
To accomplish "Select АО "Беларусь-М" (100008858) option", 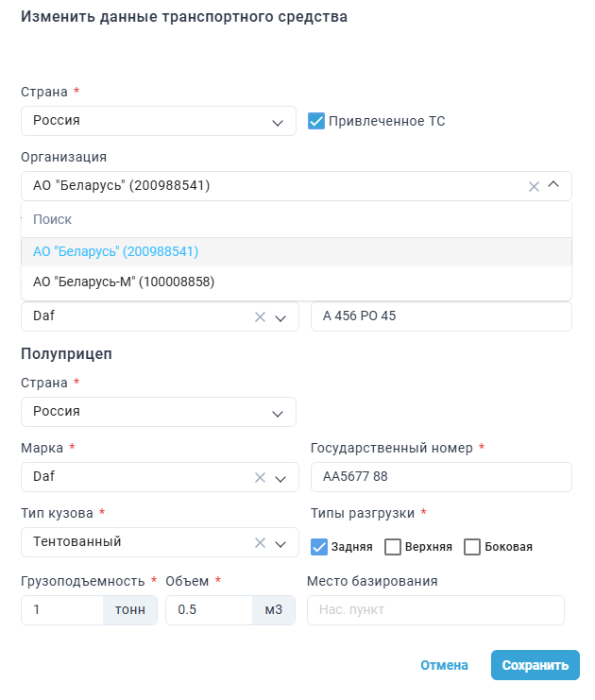I will pyautogui.click(x=297, y=282).
